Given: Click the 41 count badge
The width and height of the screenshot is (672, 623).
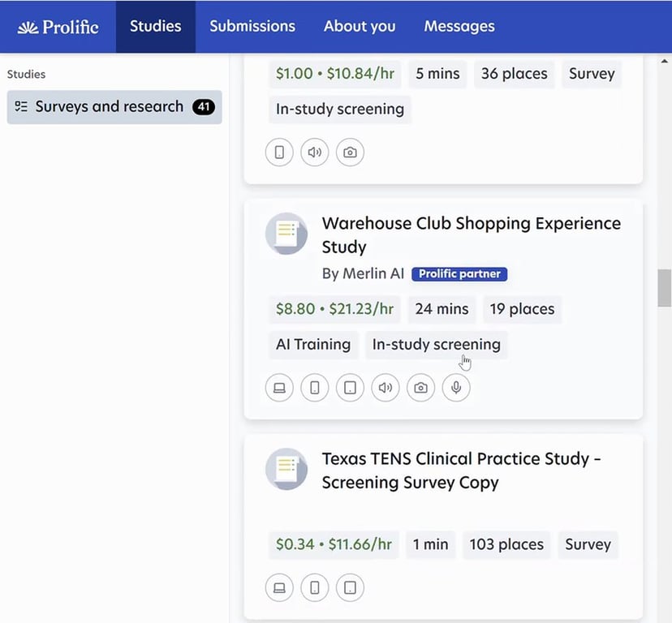Looking at the screenshot, I should click(204, 107).
